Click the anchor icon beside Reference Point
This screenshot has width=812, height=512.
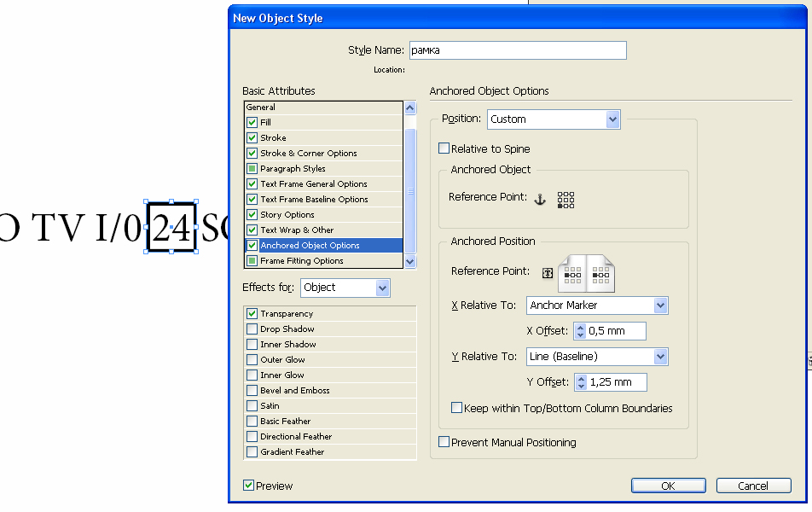tap(540, 200)
